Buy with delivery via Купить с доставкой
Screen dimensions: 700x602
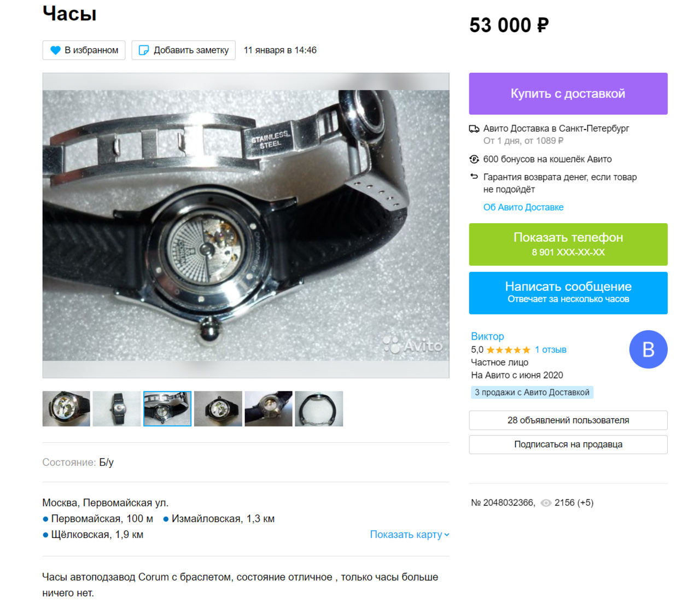coord(568,93)
